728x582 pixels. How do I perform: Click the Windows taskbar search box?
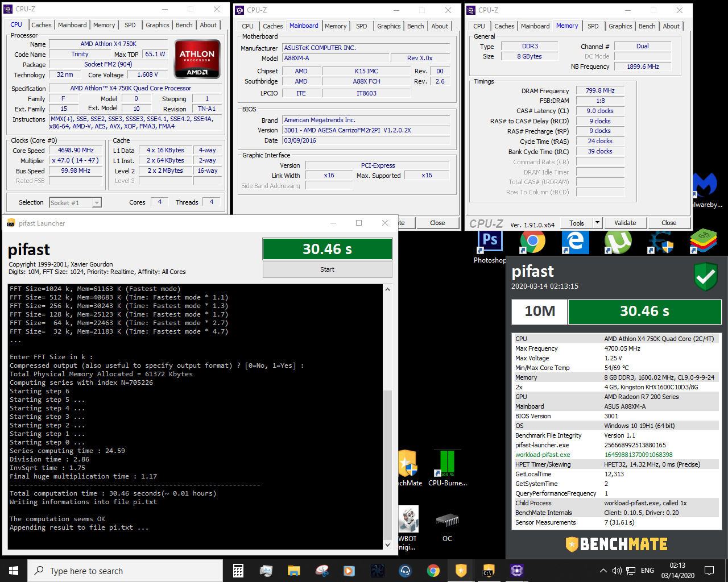pos(125,571)
